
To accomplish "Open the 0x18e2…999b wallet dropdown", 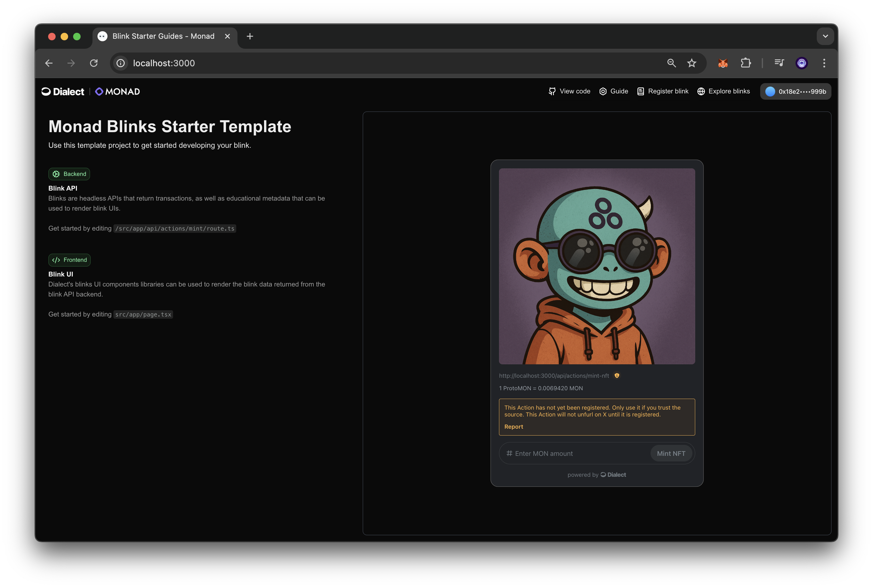I will (796, 92).
